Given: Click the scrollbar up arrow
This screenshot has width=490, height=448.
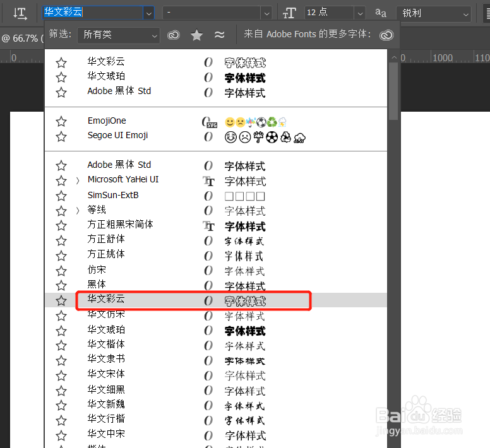Looking at the screenshot, I should tap(394, 57).
